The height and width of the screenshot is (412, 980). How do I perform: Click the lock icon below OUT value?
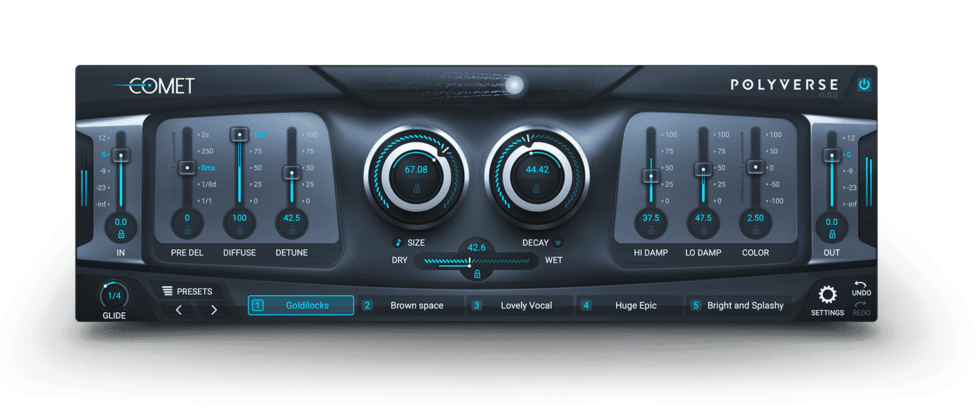[x=832, y=234]
